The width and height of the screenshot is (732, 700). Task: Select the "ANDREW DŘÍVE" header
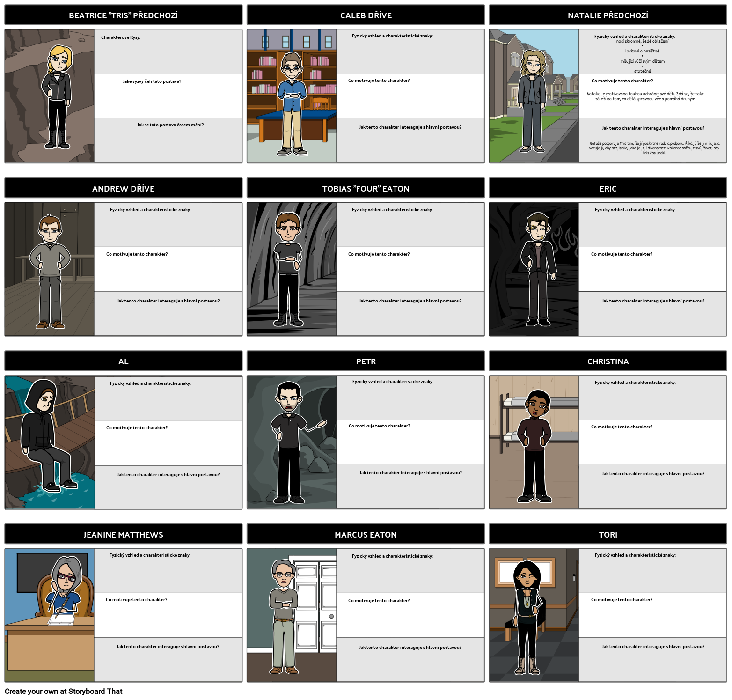pyautogui.click(x=123, y=188)
